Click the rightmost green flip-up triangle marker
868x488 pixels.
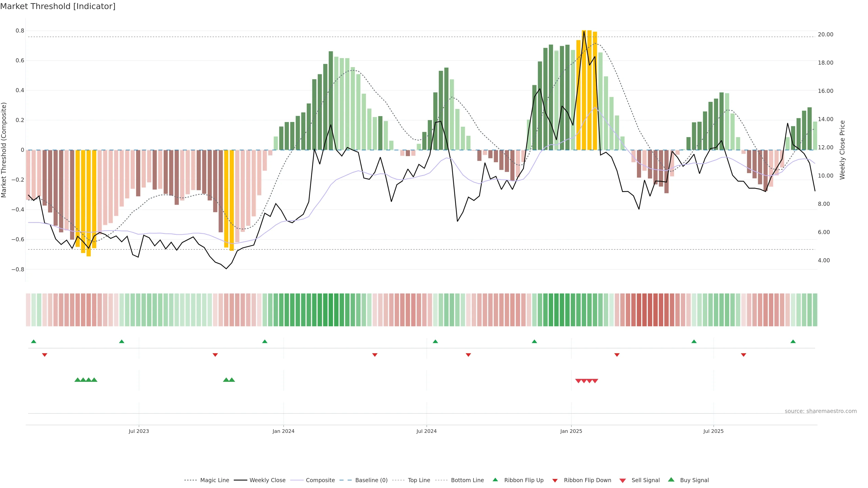click(x=793, y=342)
